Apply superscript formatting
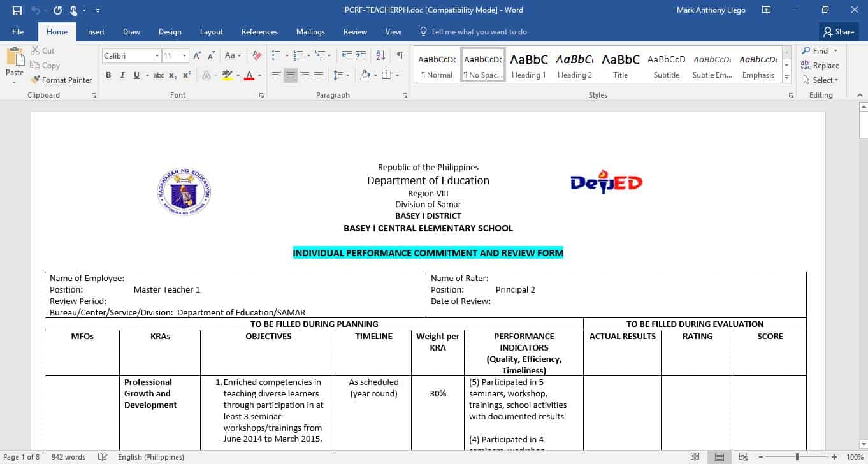Screen dimensions: 868x464 pyautogui.click(x=187, y=75)
